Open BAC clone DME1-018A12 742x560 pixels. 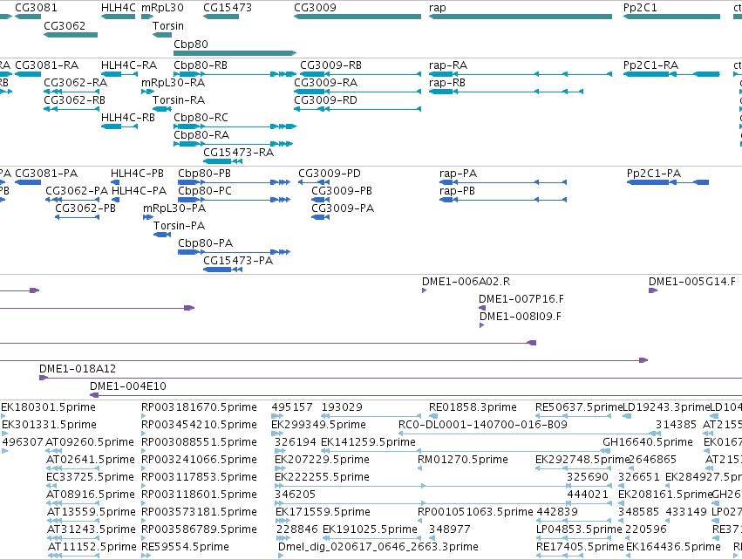coord(78,369)
